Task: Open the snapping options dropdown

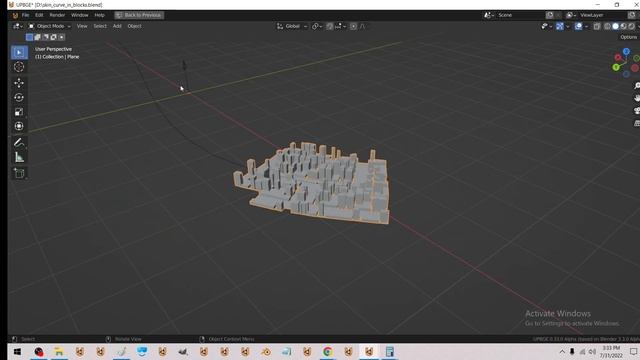Action: tap(340, 26)
